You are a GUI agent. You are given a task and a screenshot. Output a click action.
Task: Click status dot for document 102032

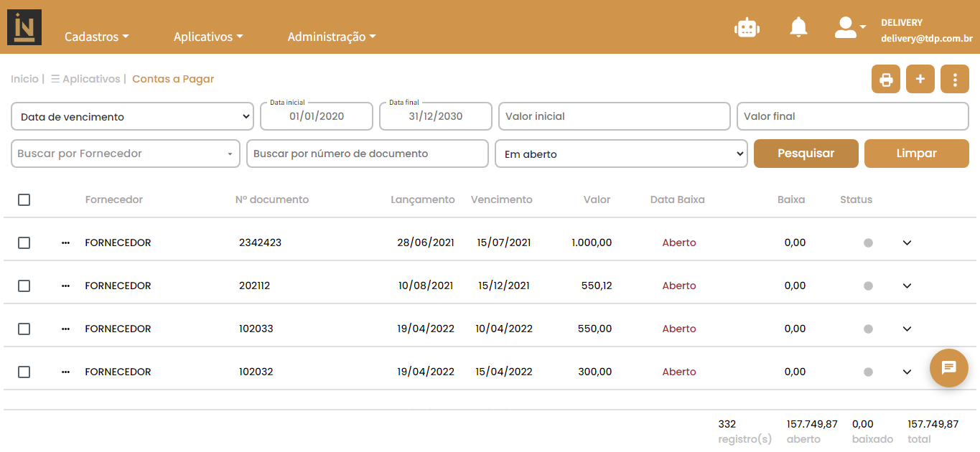(868, 372)
